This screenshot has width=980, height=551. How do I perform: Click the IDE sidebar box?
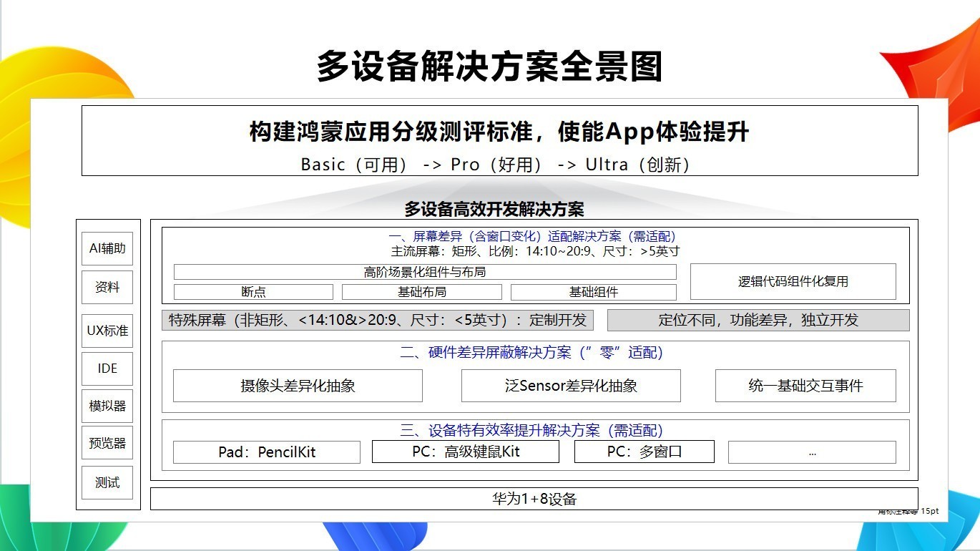pos(107,369)
